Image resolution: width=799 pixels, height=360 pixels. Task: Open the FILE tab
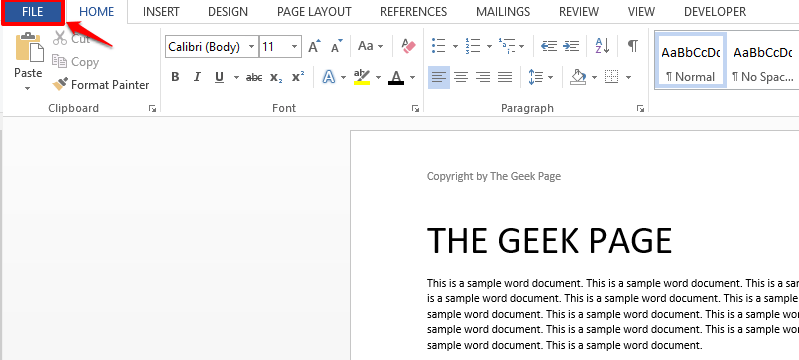click(33, 12)
